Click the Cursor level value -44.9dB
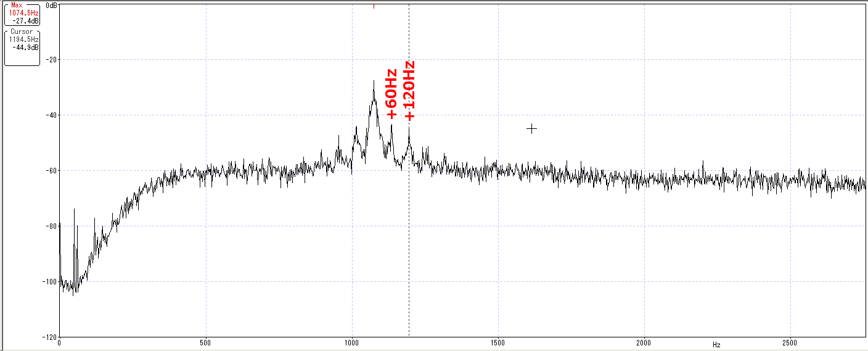 pyautogui.click(x=26, y=47)
